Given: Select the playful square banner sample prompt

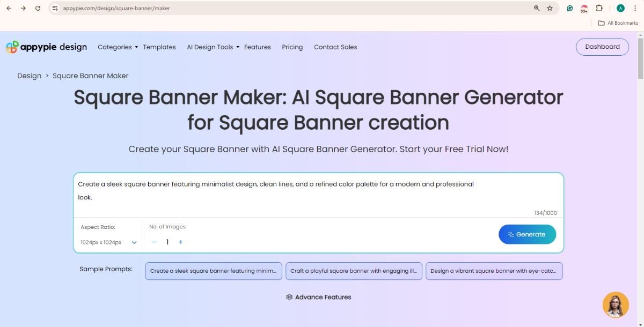Looking at the screenshot, I should pyautogui.click(x=354, y=271).
